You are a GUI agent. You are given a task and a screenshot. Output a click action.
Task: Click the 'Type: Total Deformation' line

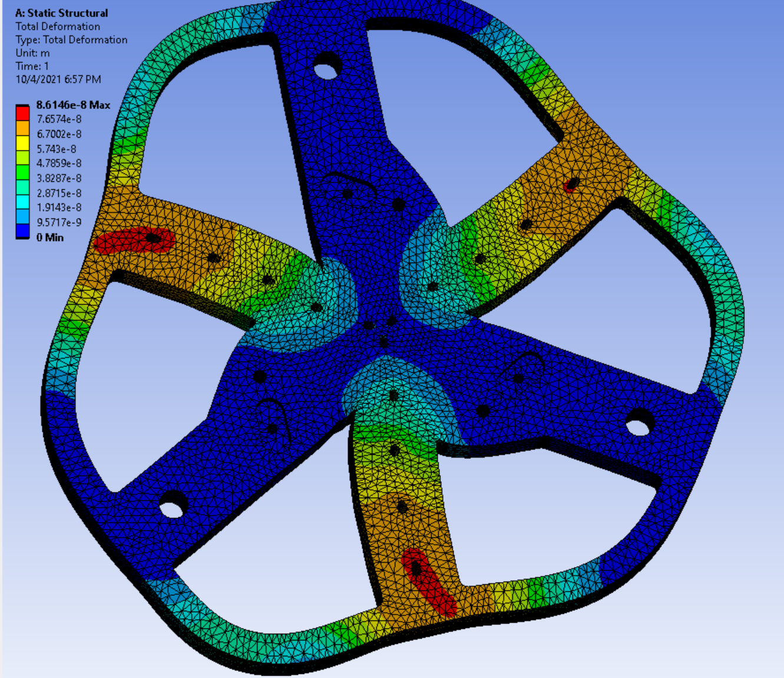pos(71,39)
